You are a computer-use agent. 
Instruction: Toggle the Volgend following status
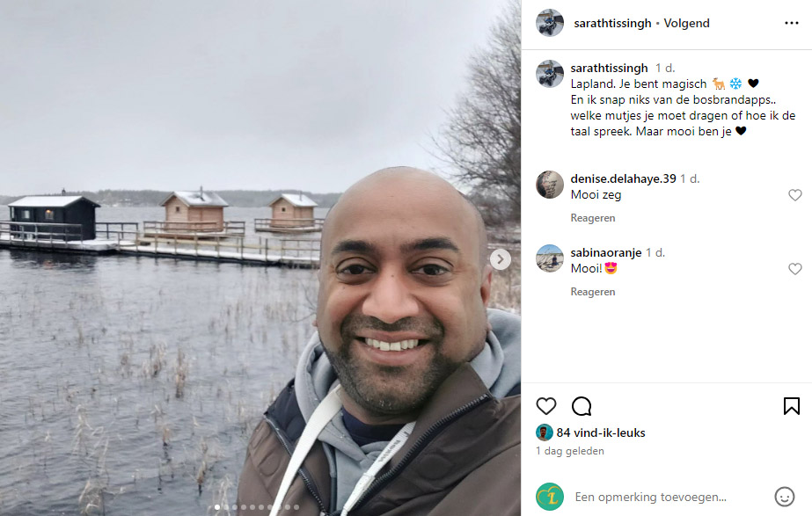(687, 23)
